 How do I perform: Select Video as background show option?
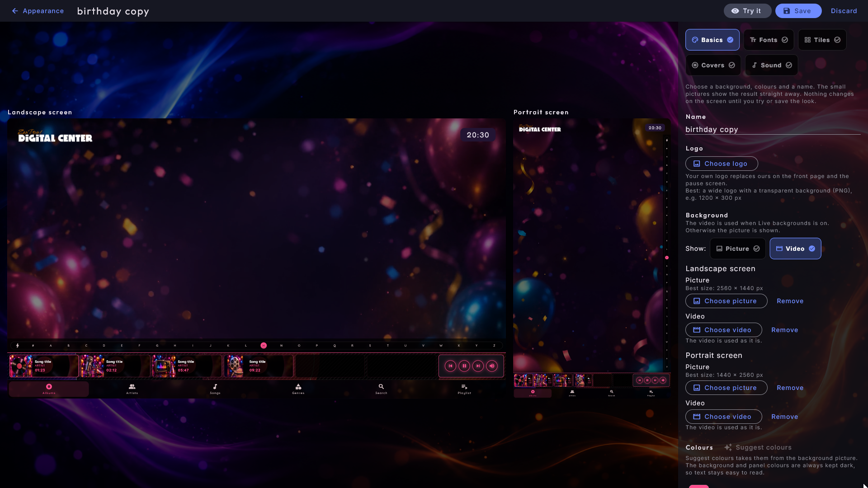(x=795, y=249)
